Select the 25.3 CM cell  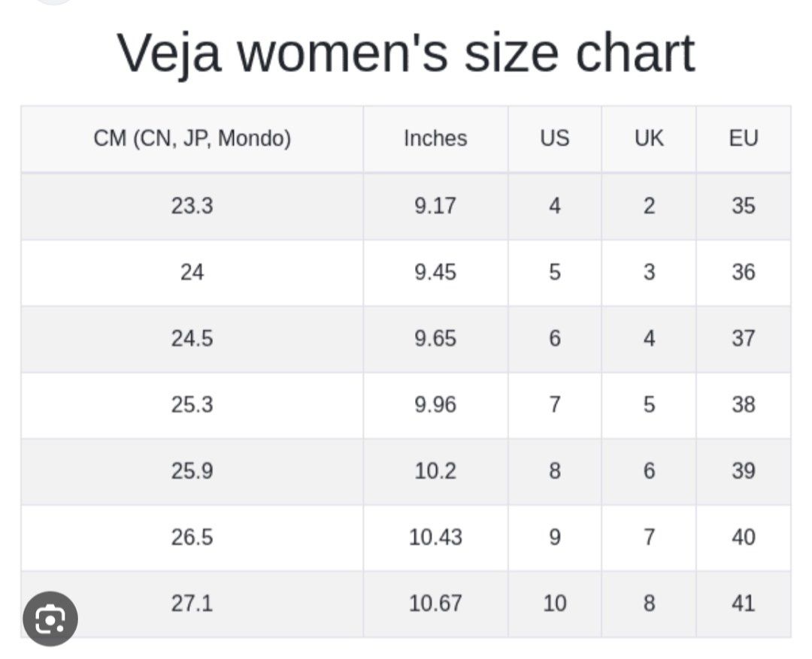tap(192, 404)
